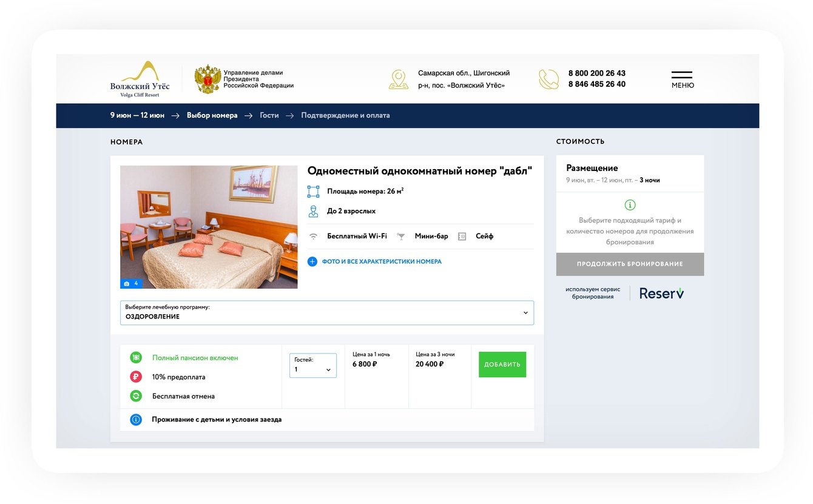Click ПРОДОЛЖИТЬ БРОНИРОВАНИЕ button
The height and width of the screenshot is (504, 813).
tap(630, 264)
